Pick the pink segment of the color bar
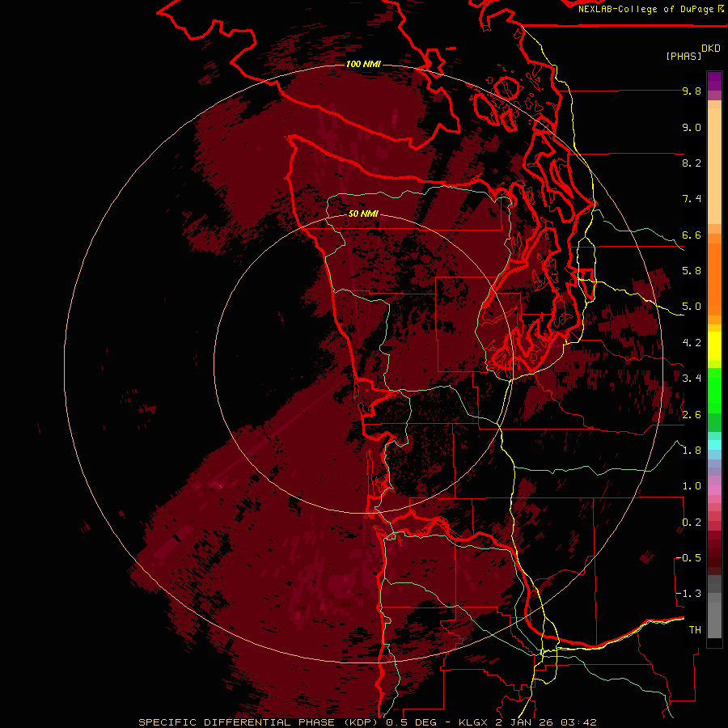Image resolution: width=728 pixels, height=728 pixels. [714, 490]
